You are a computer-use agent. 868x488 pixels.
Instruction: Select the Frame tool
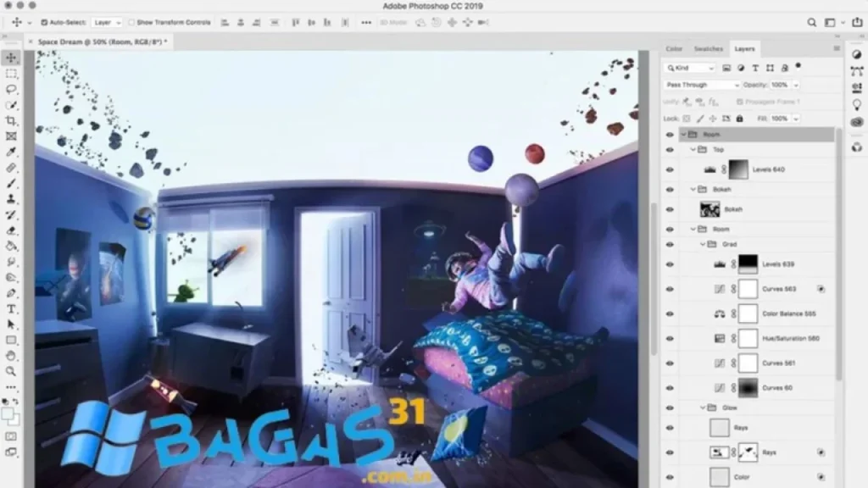[11, 136]
